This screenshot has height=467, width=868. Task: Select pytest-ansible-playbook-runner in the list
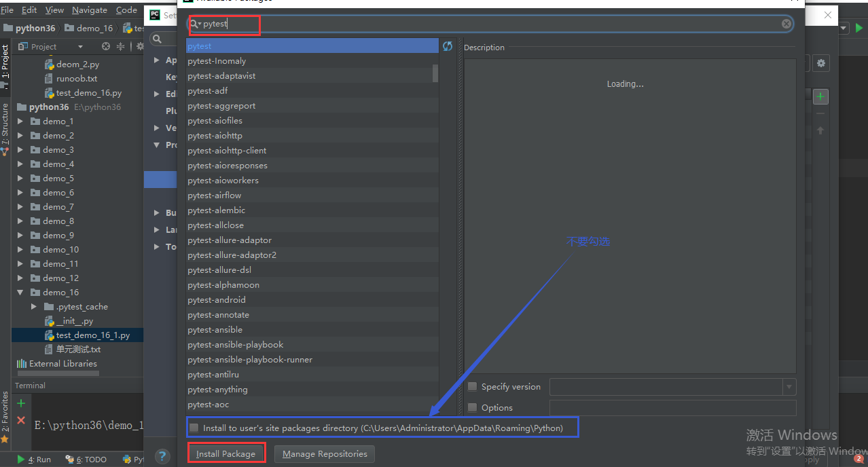pos(312,360)
